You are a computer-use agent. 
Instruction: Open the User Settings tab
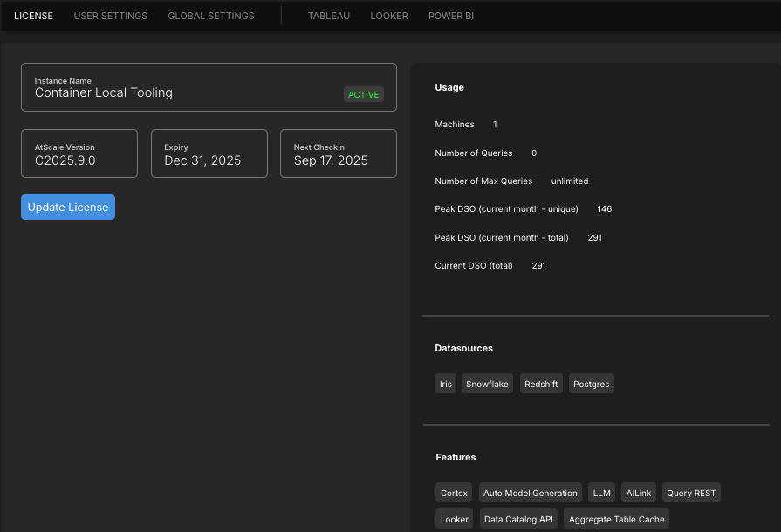coord(110,16)
